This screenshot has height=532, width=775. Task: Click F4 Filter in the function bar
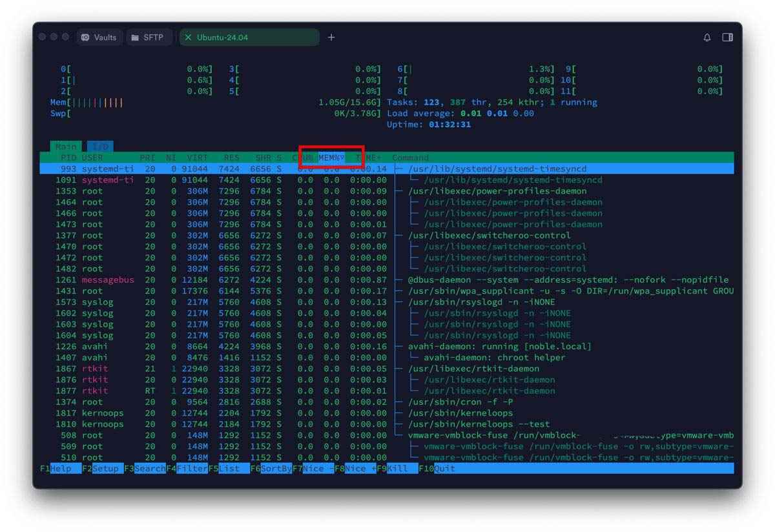coord(187,468)
